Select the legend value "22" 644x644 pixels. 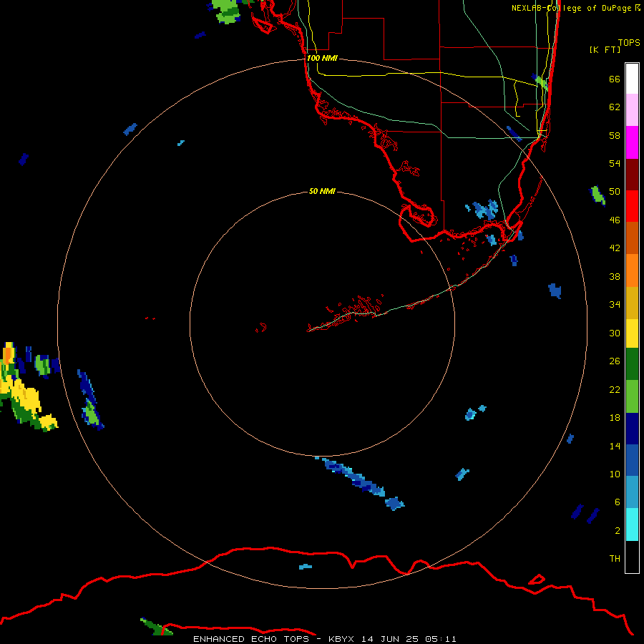pyautogui.click(x=615, y=389)
